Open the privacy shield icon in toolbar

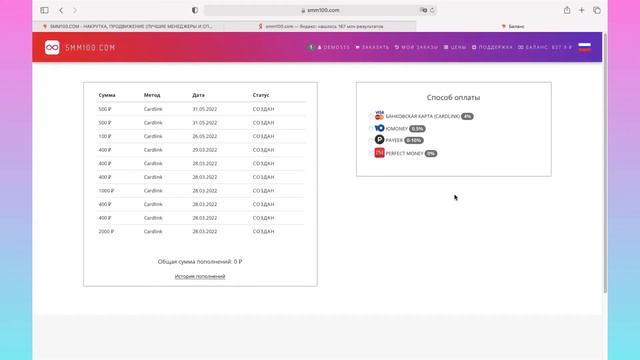(195, 10)
